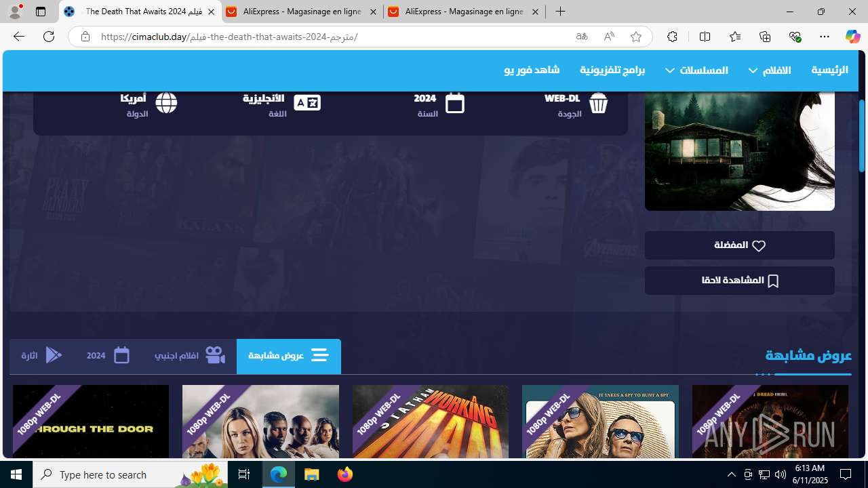The height and width of the screenshot is (488, 868).
Task: Launch Copilot from the toolbar icon
Action: coord(852,37)
